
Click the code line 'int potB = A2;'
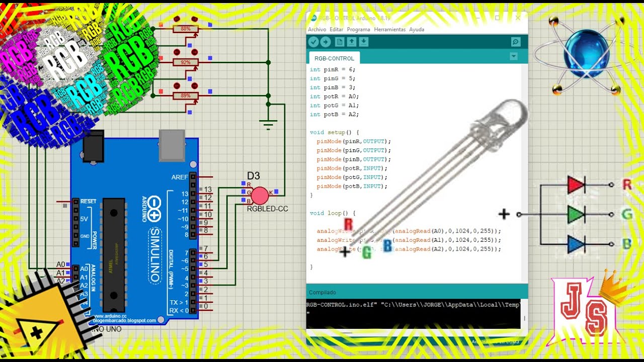335,115
